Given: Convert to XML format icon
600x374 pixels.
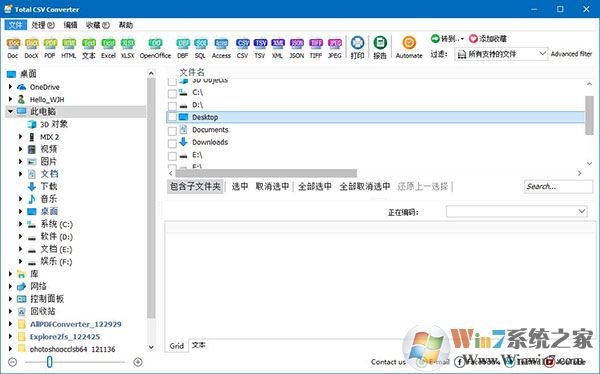Looking at the screenshot, I should pos(277,48).
